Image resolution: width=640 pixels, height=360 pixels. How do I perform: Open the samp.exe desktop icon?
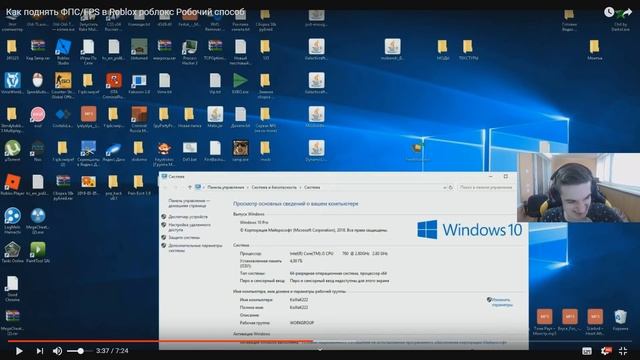[x=240, y=151]
